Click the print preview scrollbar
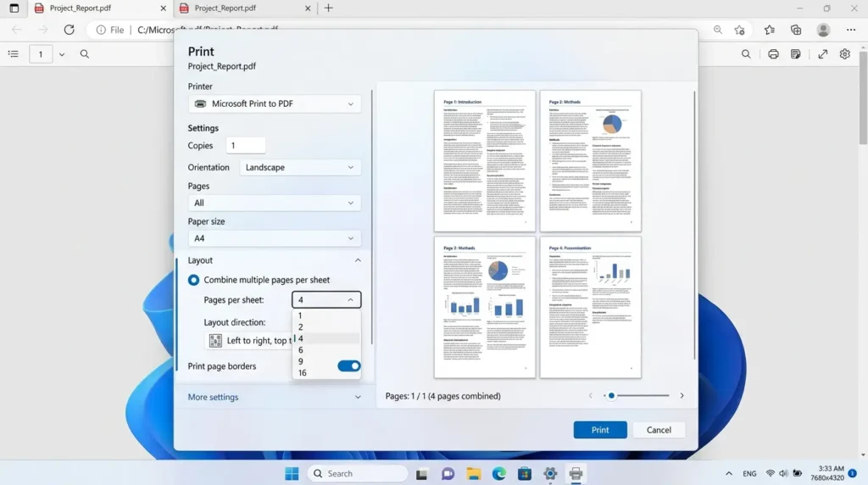868x485 pixels. tap(694, 225)
